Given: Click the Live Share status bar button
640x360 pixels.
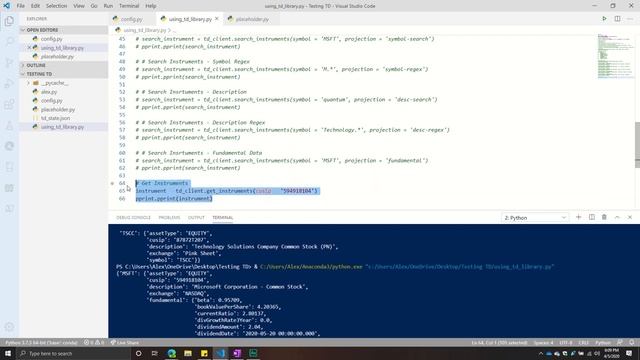Looking at the screenshot, I should [124, 342].
